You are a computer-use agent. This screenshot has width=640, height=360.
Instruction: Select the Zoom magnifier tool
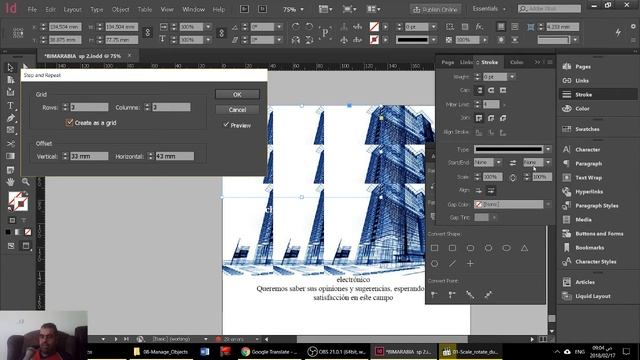[x=25, y=182]
